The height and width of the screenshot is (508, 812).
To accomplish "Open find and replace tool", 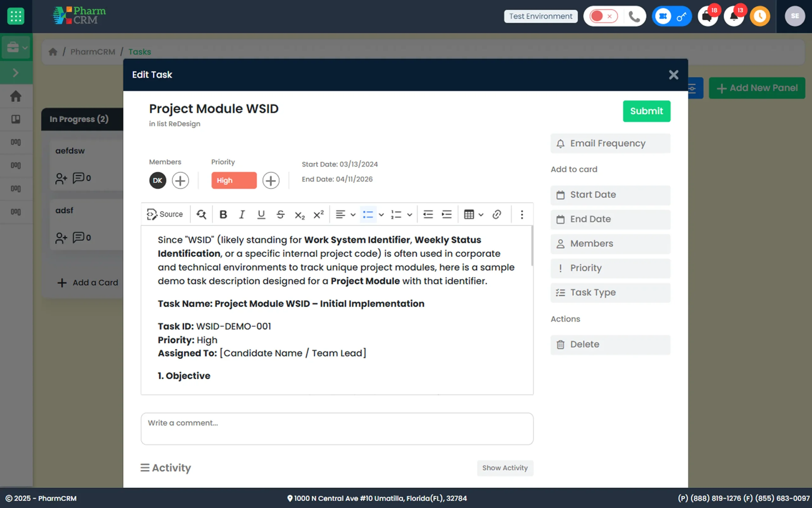I will point(201,214).
